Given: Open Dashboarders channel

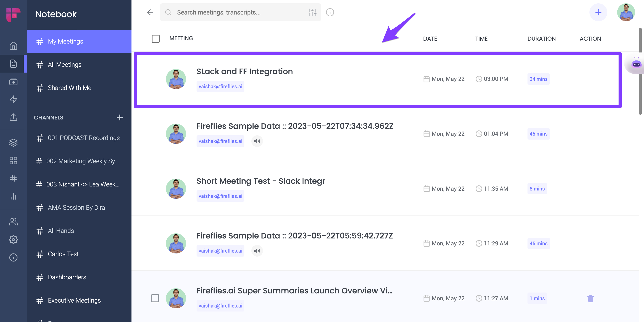Looking at the screenshot, I should click(x=79, y=277).
